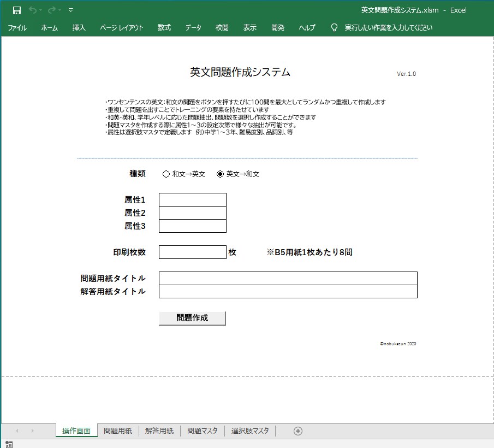The height and width of the screenshot is (448, 494).
Task: Open the 数式 ribbon tab
Action: (164, 28)
